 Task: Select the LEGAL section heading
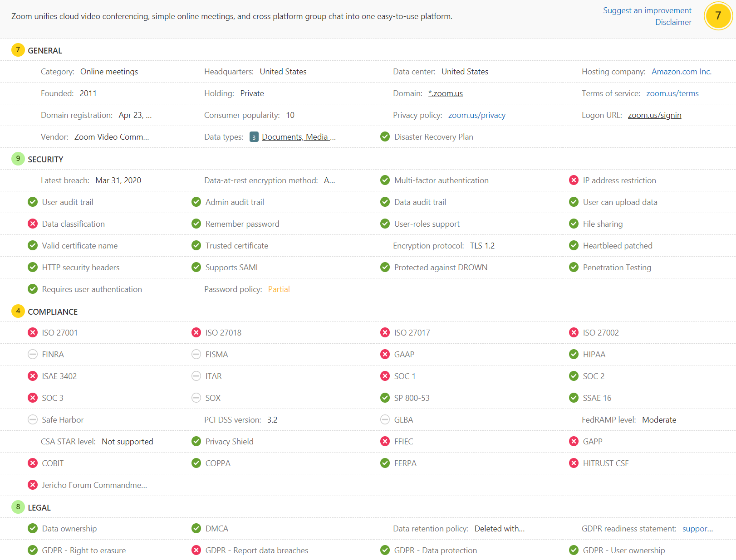point(39,508)
